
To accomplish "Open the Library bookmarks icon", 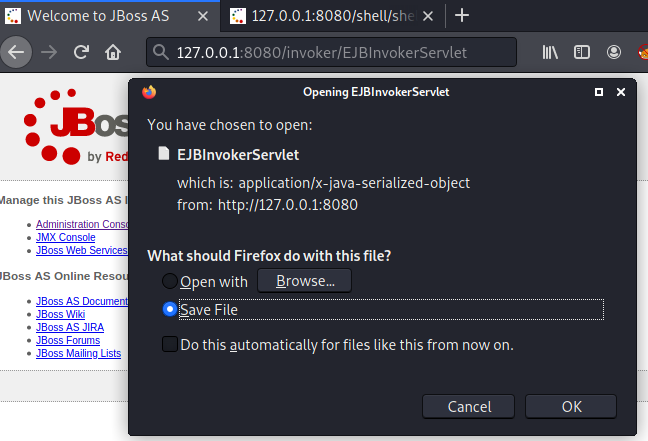I will tap(550, 52).
